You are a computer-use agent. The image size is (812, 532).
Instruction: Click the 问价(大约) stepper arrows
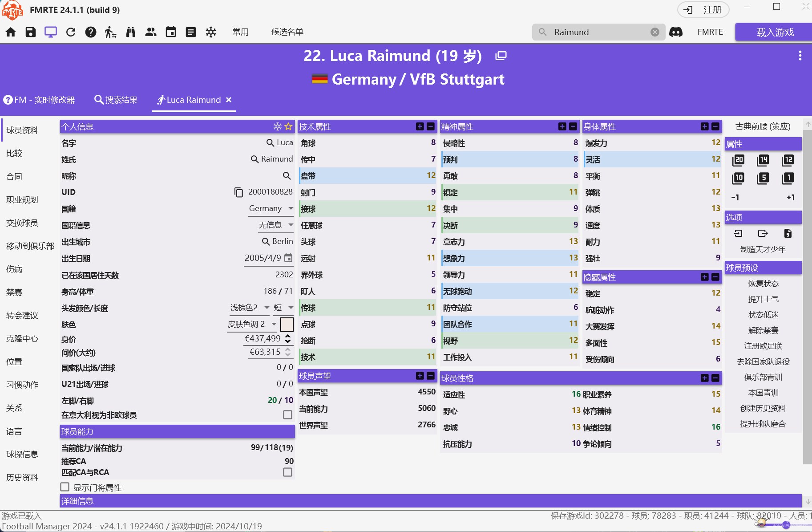click(288, 352)
